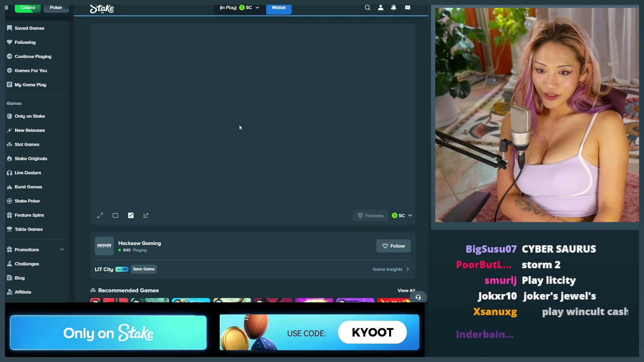Click the My Game Play icon
This screenshot has width=644, height=362.
(x=9, y=84)
